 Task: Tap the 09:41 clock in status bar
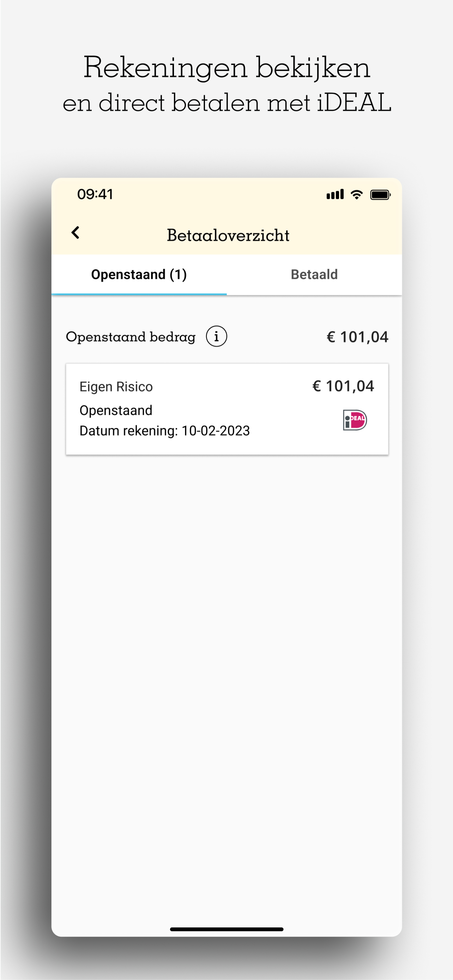click(x=95, y=194)
